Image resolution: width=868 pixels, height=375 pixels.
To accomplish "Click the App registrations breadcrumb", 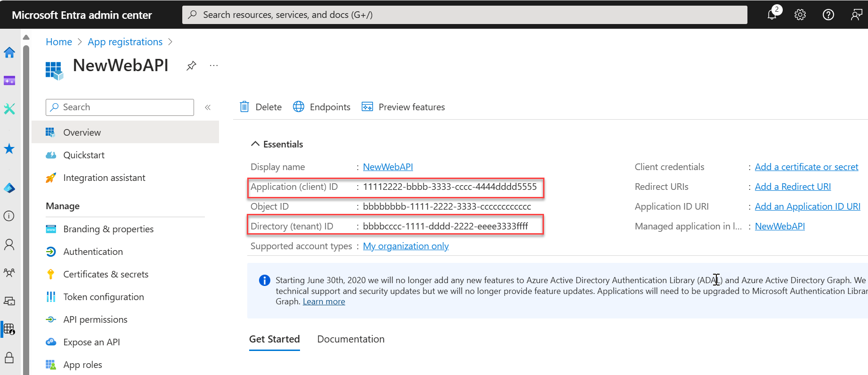I will coord(125,42).
